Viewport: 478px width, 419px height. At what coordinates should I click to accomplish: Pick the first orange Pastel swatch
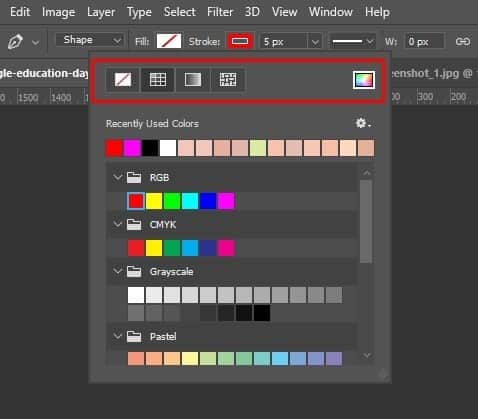pyautogui.click(x=136, y=359)
